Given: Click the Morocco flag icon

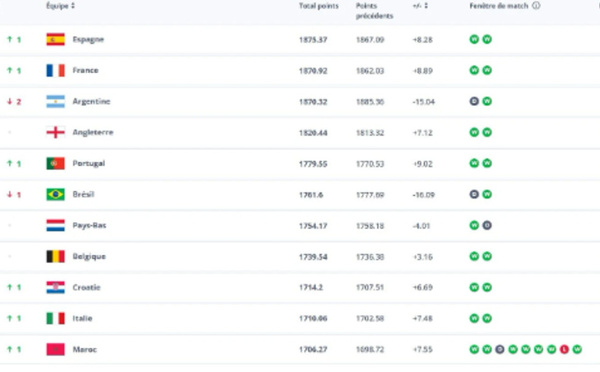Looking at the screenshot, I should pos(55,349).
